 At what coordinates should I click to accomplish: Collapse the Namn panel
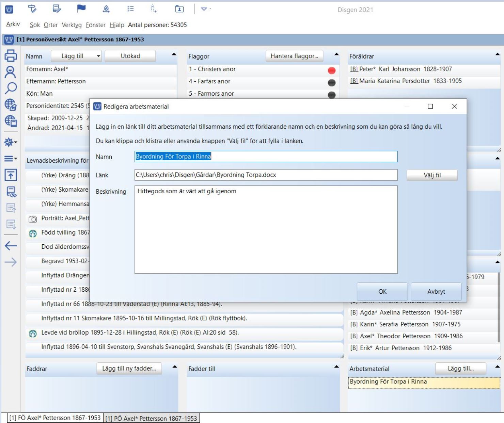click(x=174, y=54)
